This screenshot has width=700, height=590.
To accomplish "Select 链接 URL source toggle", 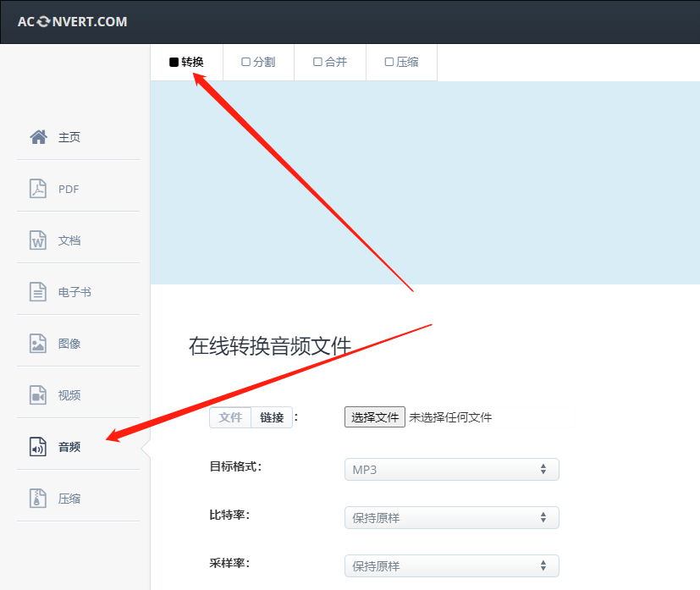I will click(x=272, y=417).
